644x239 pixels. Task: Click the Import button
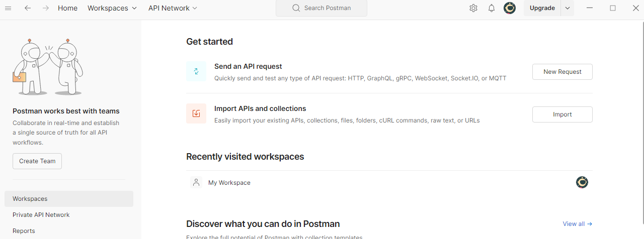[x=562, y=114]
